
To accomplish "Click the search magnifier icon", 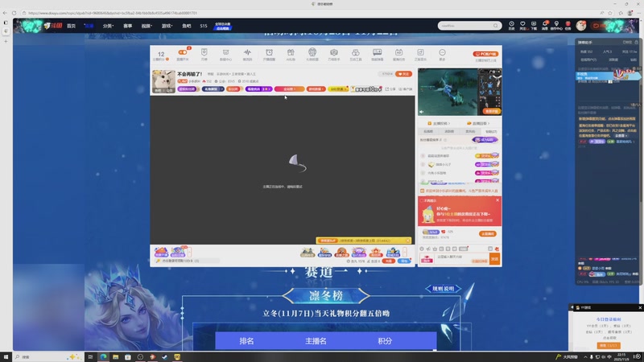I will click(496, 26).
